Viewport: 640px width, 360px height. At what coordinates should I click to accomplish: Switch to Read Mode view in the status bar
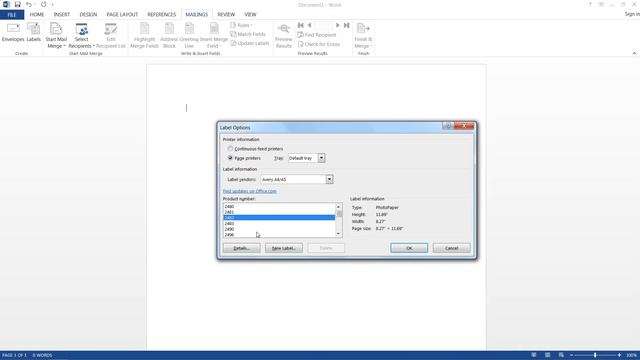(x=534, y=356)
